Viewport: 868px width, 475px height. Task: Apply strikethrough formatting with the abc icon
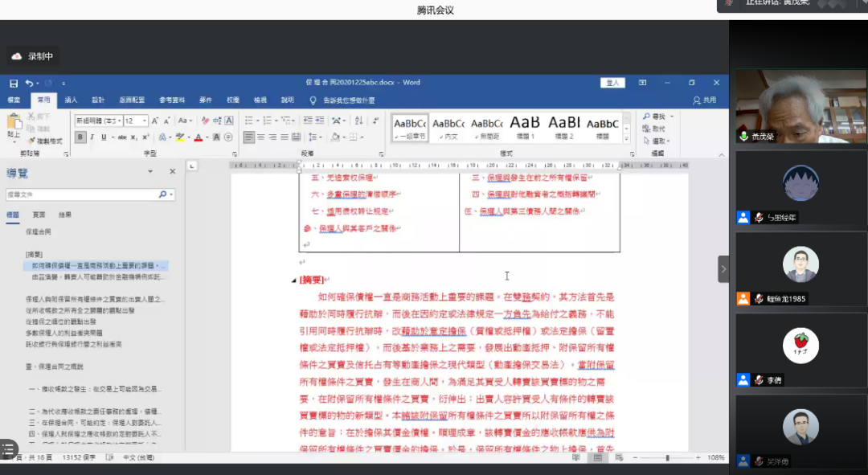point(122,137)
